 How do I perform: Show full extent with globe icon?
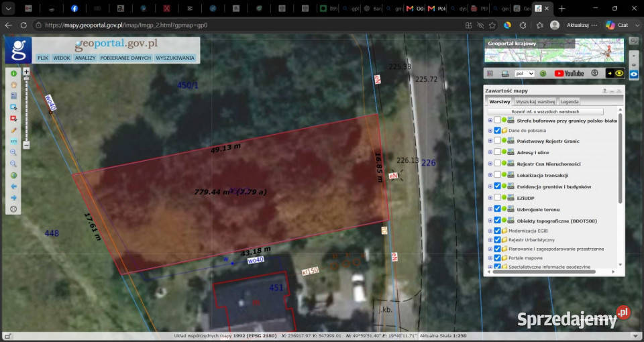(13, 175)
